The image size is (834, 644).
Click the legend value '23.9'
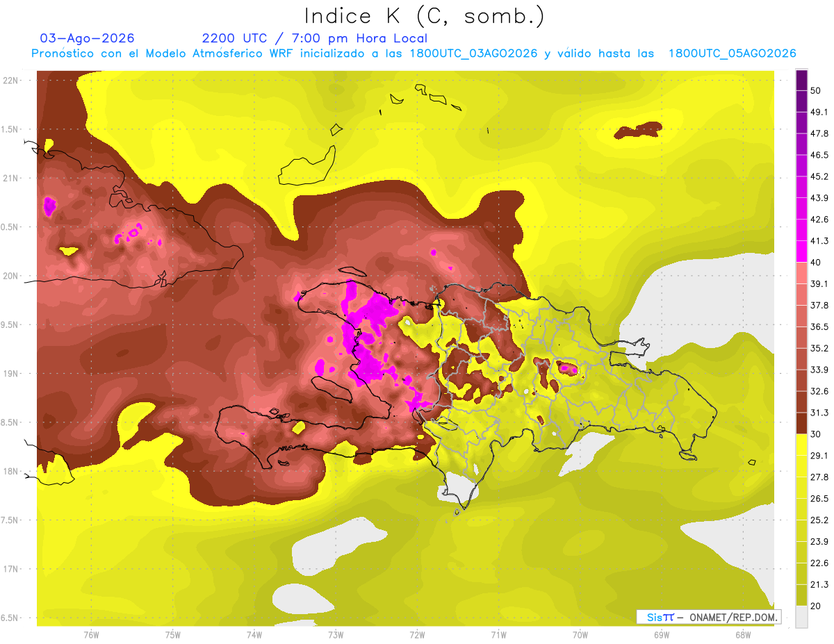click(x=819, y=541)
